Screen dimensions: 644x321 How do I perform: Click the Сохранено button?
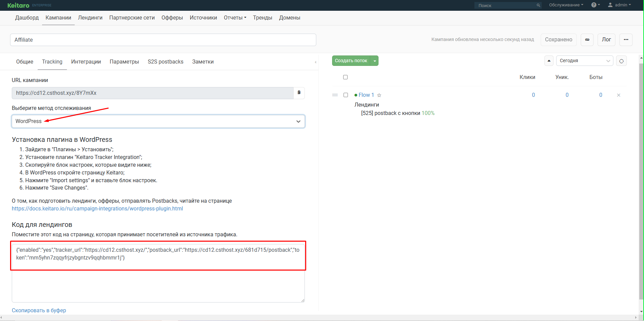click(559, 40)
